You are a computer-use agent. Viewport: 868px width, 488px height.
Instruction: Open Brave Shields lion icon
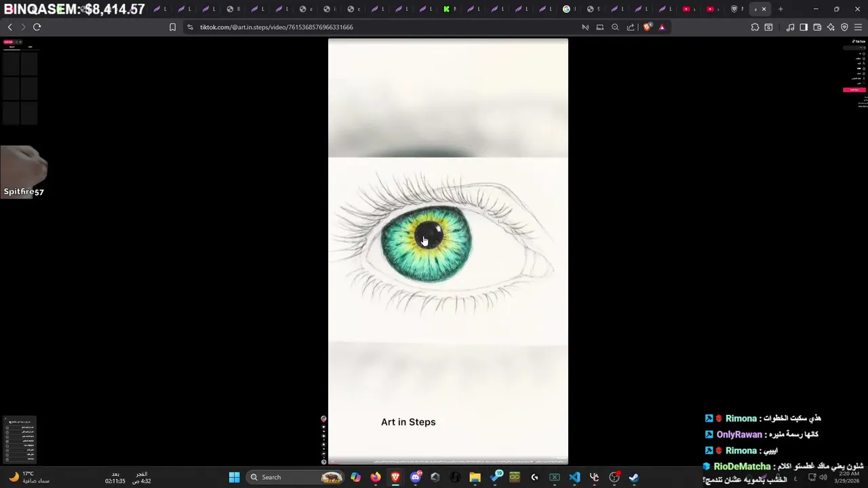pos(647,27)
